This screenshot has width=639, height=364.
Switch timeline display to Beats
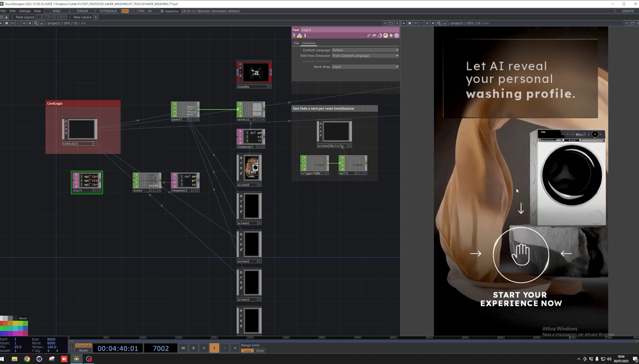coord(83,351)
